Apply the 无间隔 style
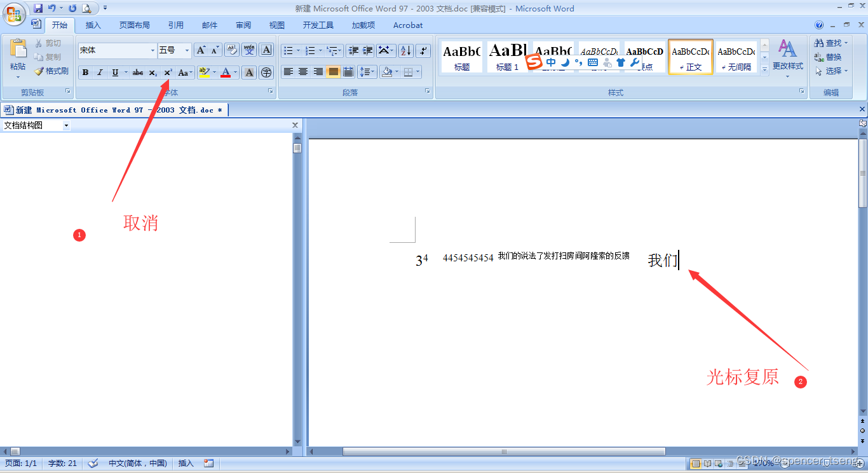This screenshot has height=473, width=868. pos(736,57)
